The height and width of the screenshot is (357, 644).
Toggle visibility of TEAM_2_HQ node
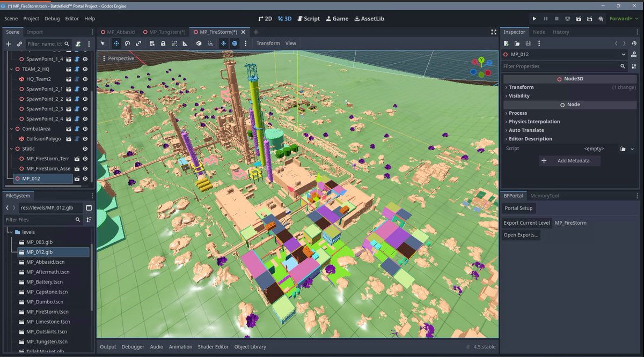tap(85, 69)
